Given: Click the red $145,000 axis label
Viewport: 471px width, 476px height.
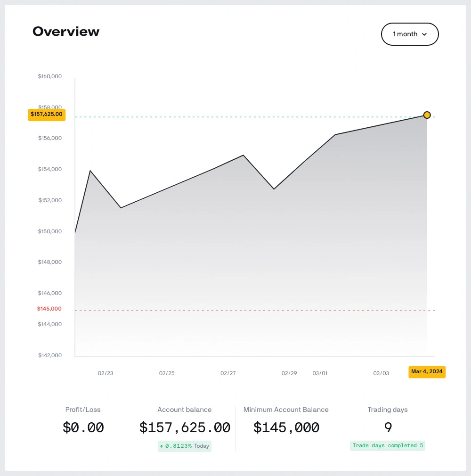Looking at the screenshot, I should [x=49, y=309].
